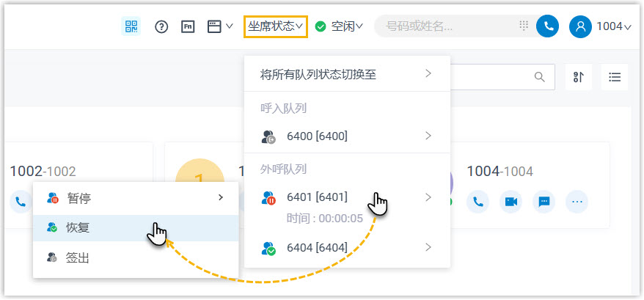Open the dial pad grid icon
644x300 pixels.
[524, 26]
